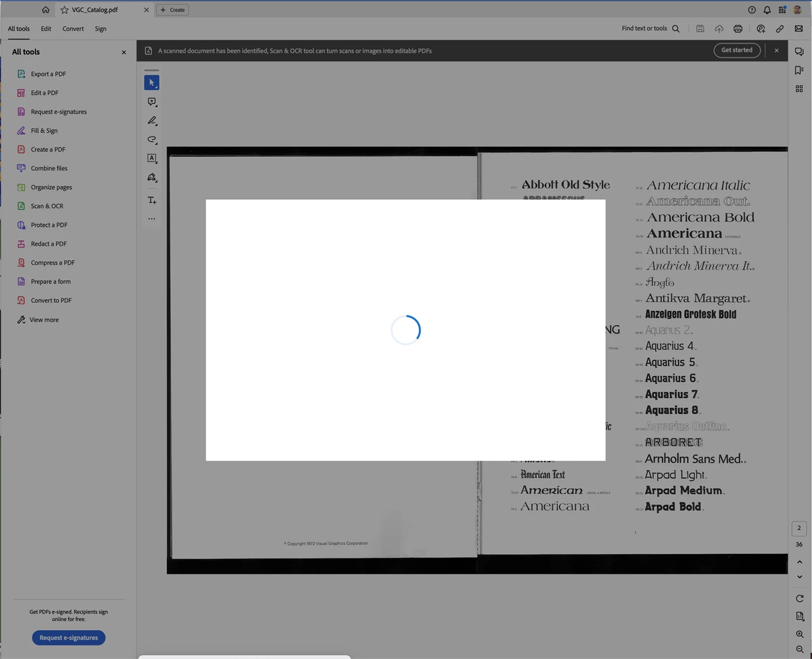This screenshot has height=659, width=812.
Task: Click the Print icon
Action: tap(738, 28)
